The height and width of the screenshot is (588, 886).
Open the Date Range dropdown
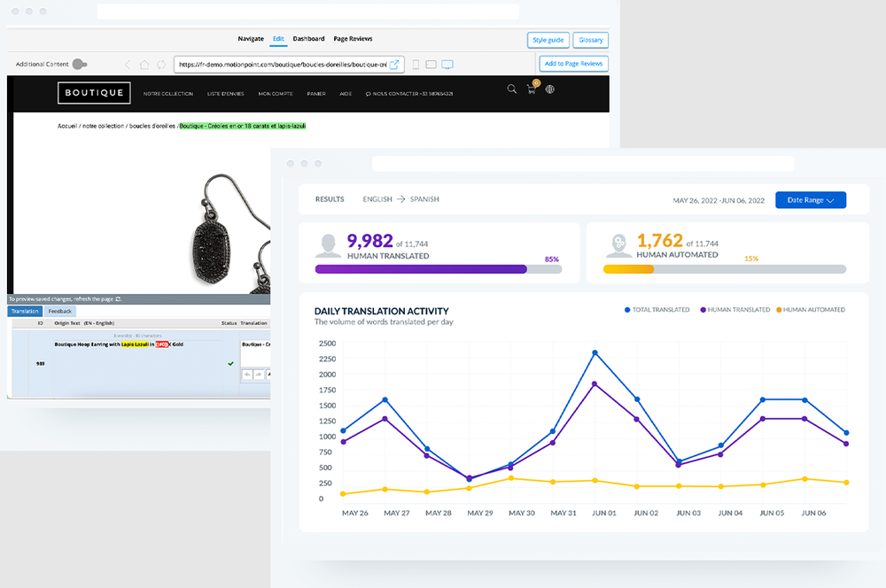pos(811,200)
